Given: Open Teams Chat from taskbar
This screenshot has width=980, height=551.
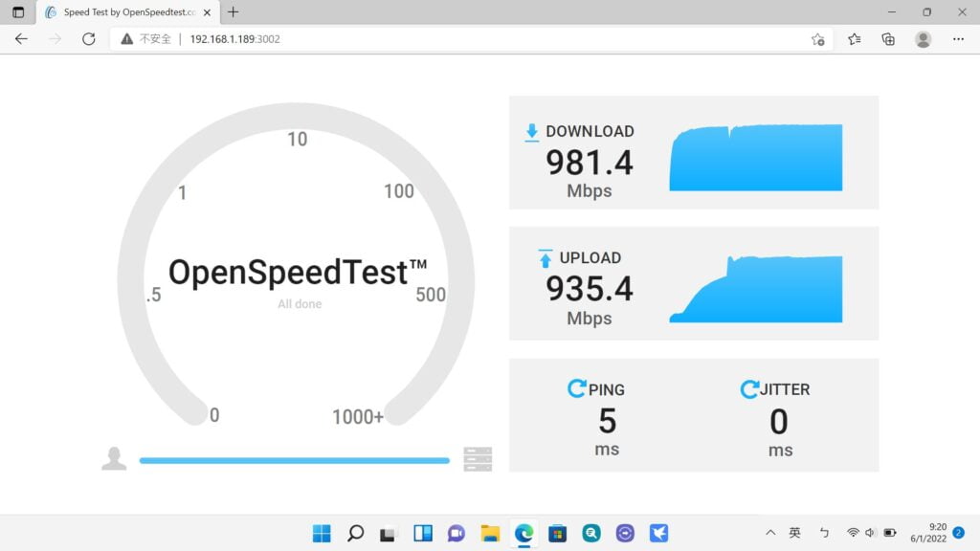Looking at the screenshot, I should point(457,533).
